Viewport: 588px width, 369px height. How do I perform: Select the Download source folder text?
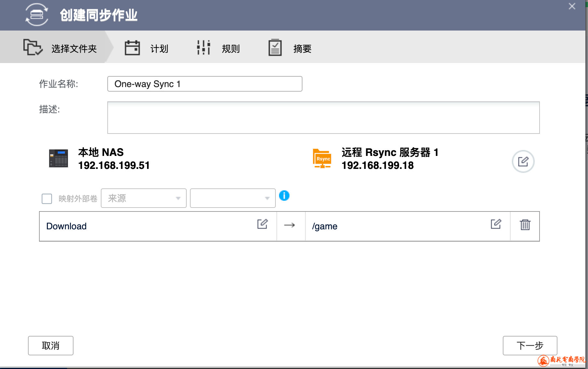tap(66, 226)
